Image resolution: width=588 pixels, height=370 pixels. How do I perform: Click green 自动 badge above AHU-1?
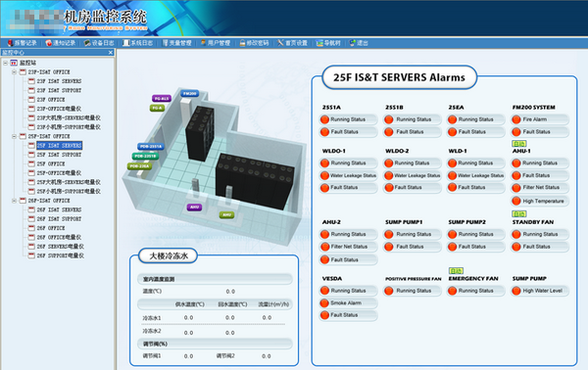click(x=519, y=144)
